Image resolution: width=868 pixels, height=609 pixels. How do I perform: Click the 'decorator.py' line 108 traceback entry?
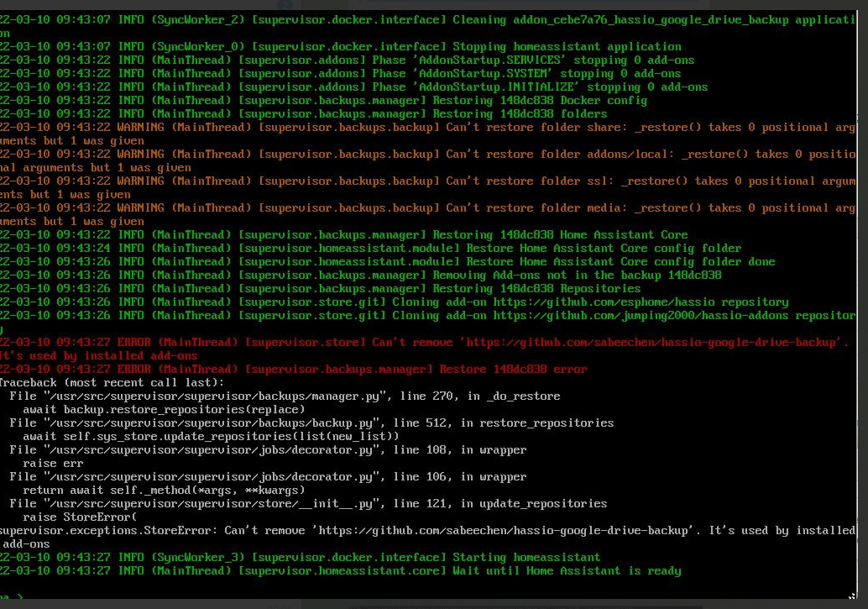coord(268,450)
